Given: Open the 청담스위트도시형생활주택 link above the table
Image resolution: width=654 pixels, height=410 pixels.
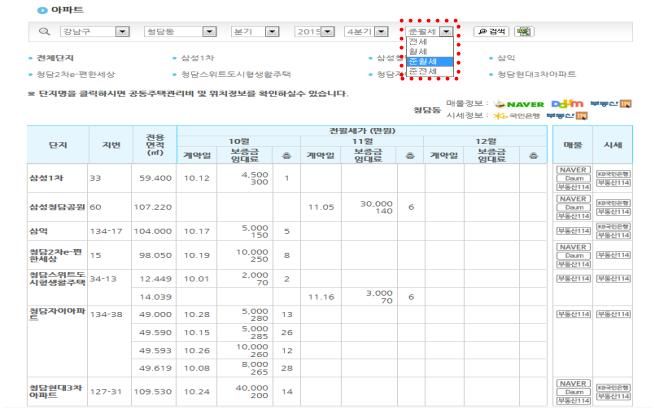Looking at the screenshot, I should [235, 74].
